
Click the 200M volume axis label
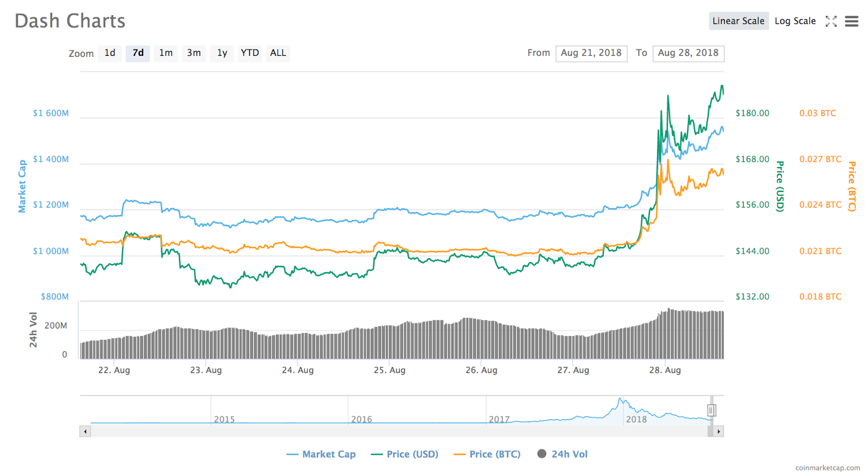(x=56, y=326)
